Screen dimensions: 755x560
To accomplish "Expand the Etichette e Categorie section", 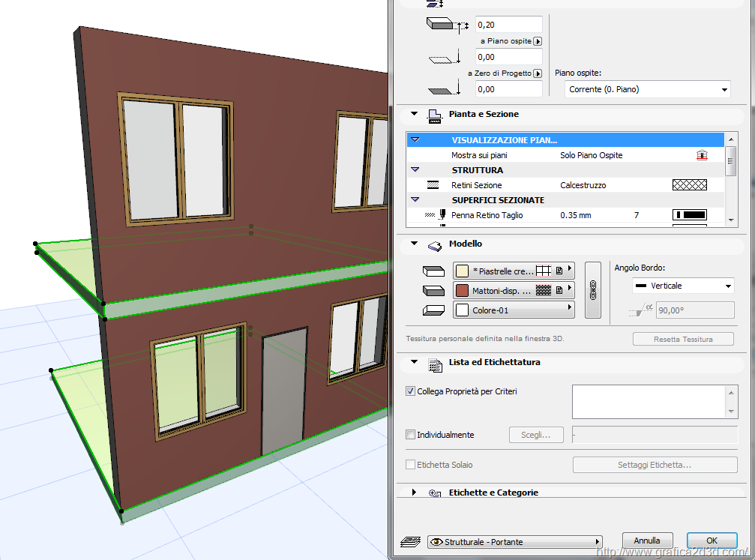I will coord(414,493).
